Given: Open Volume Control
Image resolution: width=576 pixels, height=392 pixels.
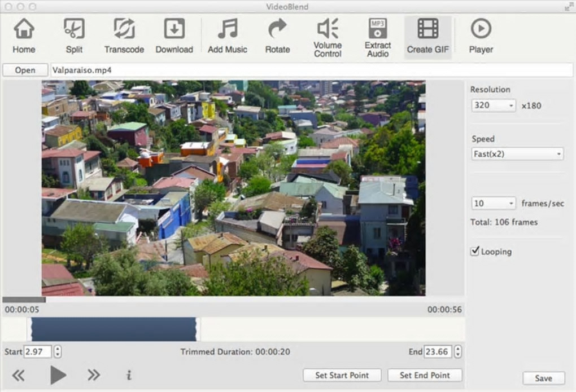Looking at the screenshot, I should pos(328,38).
